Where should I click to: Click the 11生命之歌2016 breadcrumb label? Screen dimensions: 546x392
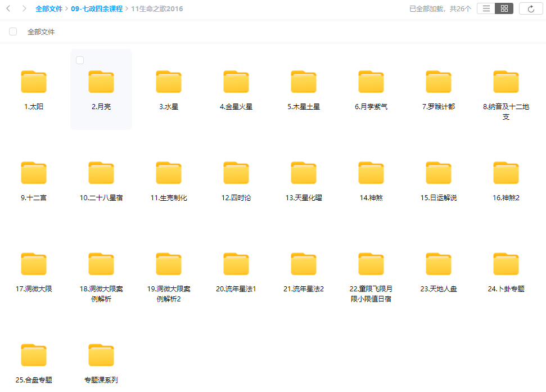click(x=157, y=8)
